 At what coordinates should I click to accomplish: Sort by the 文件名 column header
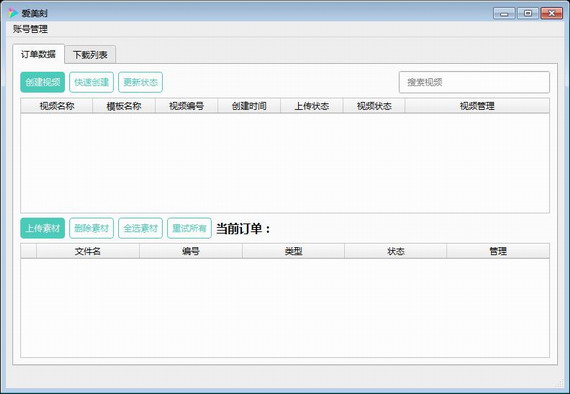point(88,251)
